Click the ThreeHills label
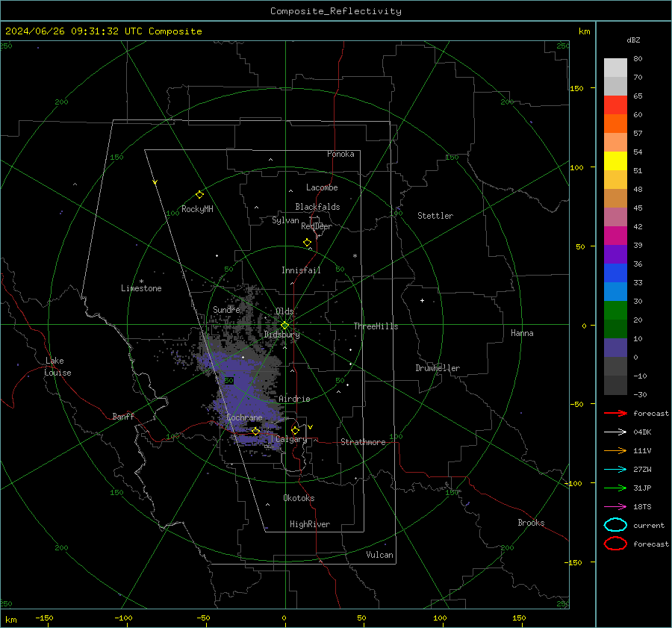Image resolution: width=672 pixels, height=628 pixels. pyautogui.click(x=376, y=326)
